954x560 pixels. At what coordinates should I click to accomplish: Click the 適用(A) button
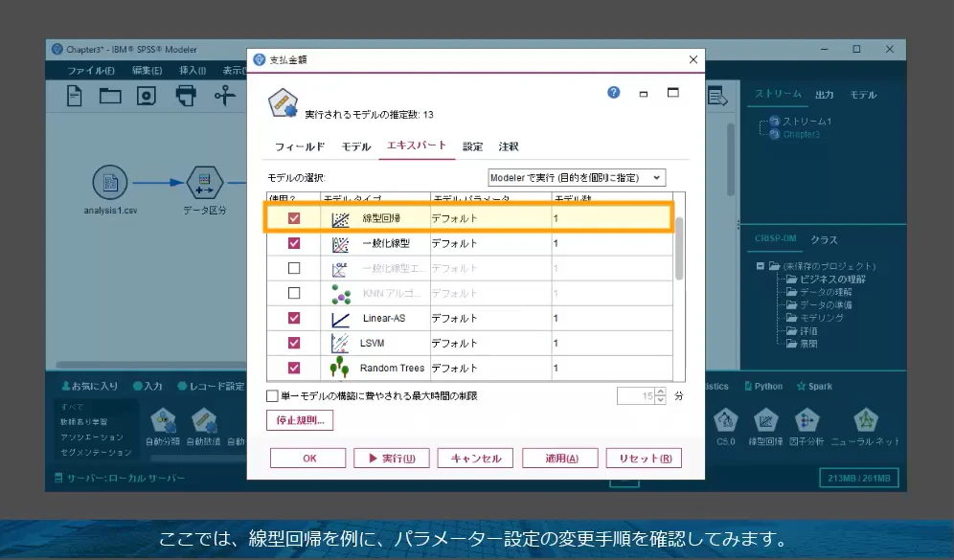pos(559,458)
